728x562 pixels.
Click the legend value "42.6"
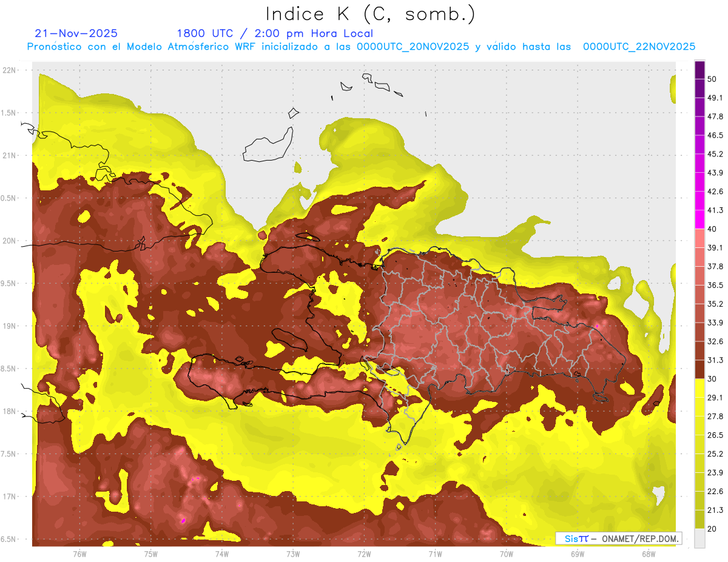pyautogui.click(x=715, y=192)
